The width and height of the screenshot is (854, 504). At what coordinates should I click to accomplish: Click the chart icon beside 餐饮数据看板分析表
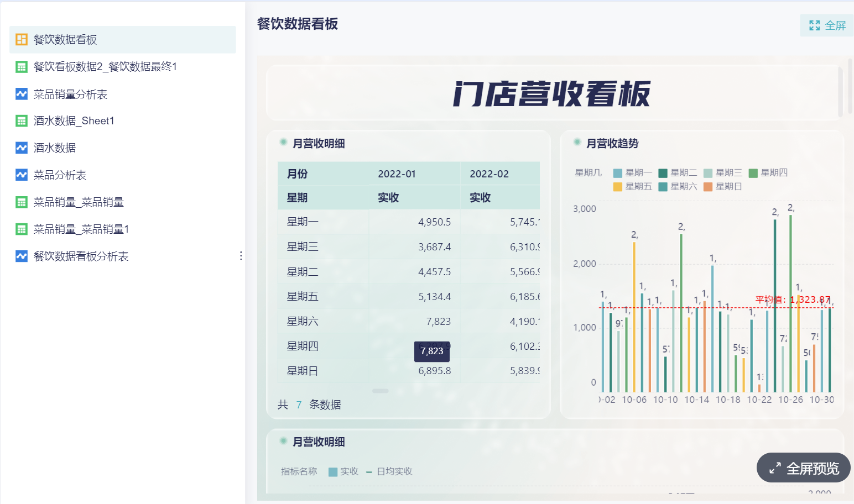pos(22,256)
